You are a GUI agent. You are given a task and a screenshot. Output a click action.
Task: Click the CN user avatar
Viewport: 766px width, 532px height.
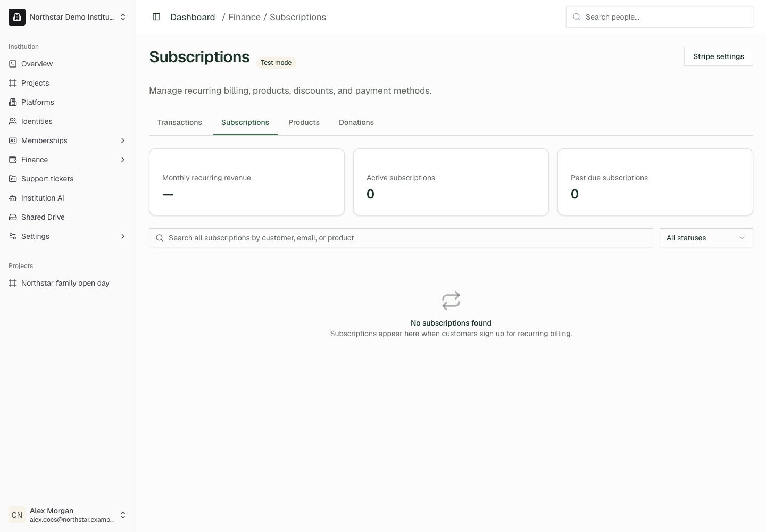[x=17, y=515]
